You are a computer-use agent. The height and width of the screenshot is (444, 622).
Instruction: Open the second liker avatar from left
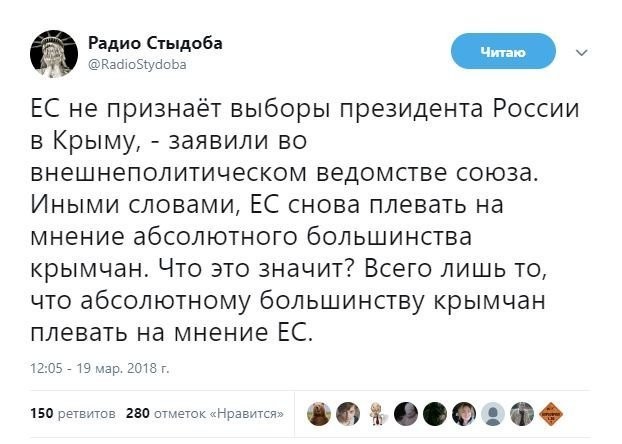click(349, 412)
